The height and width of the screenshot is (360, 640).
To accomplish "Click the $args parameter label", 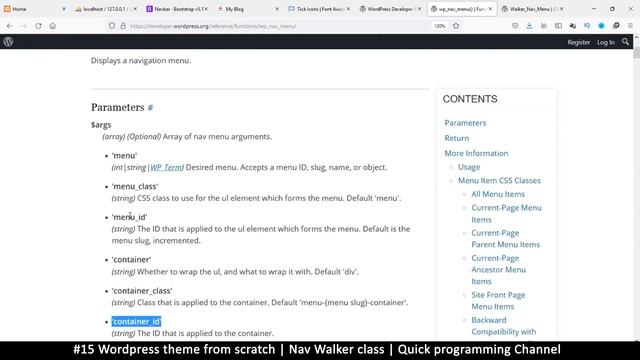I will point(101,125).
